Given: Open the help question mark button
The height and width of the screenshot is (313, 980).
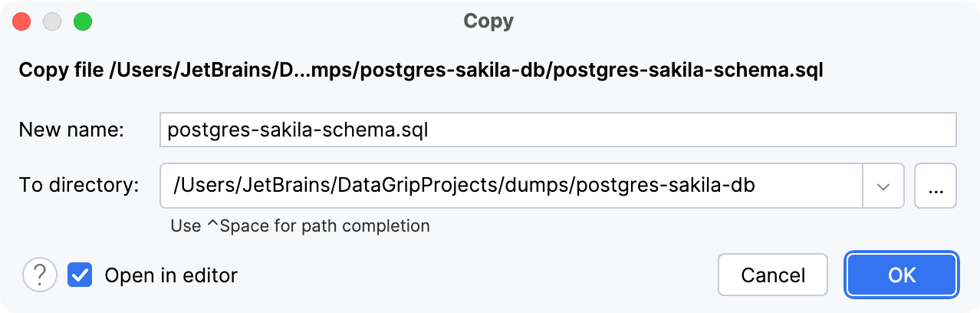Looking at the screenshot, I should pos(40,275).
